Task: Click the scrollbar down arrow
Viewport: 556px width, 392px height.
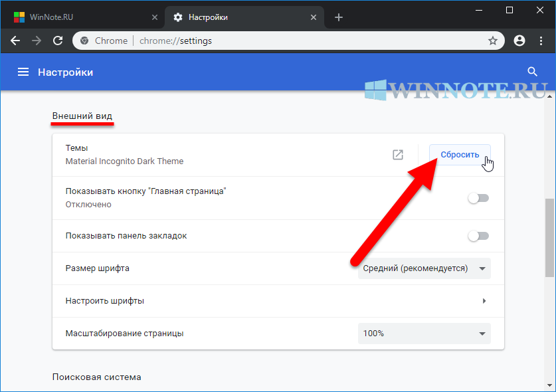Action: point(549,385)
